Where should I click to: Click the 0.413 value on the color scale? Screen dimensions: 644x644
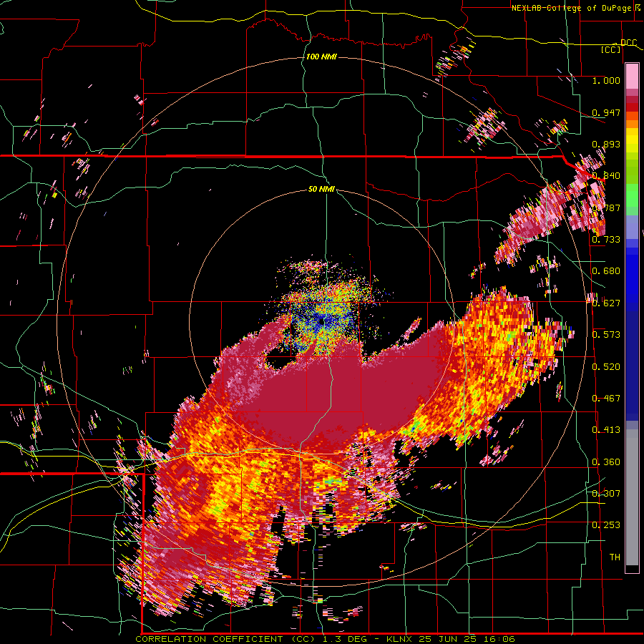coord(606,430)
